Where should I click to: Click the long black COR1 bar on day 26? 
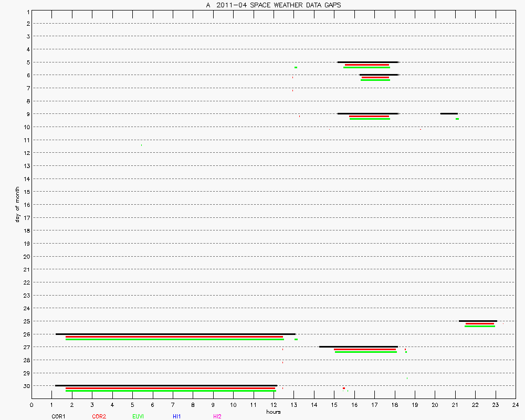175,334
